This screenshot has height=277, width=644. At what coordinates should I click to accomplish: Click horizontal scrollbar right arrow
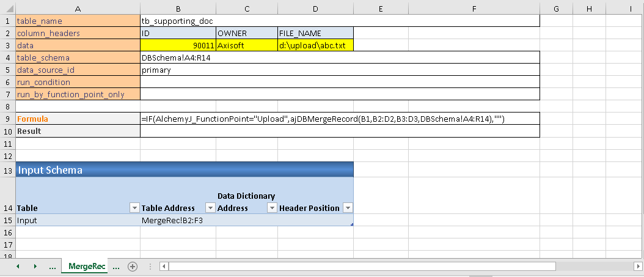tap(638, 267)
